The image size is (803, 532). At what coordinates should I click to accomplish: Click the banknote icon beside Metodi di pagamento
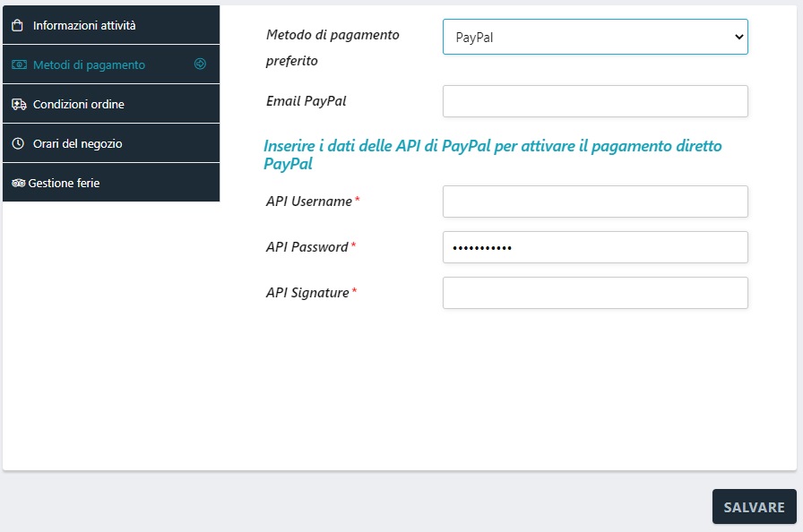tap(19, 65)
